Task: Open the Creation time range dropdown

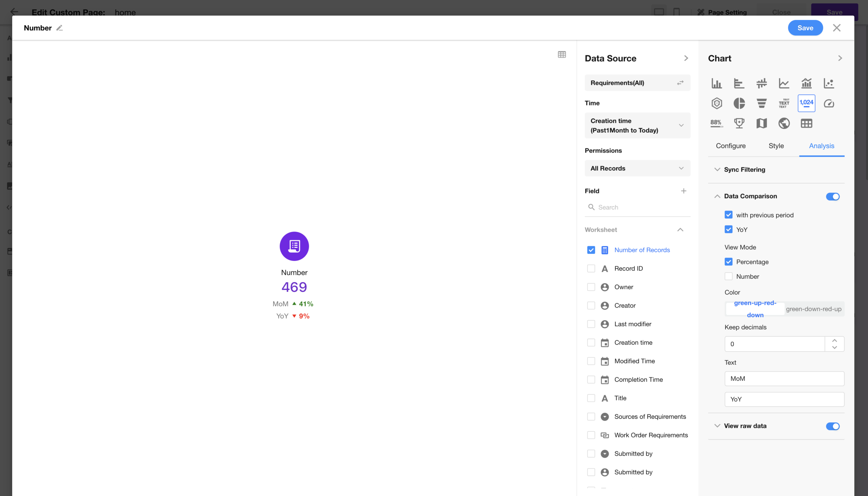Action: (x=637, y=125)
